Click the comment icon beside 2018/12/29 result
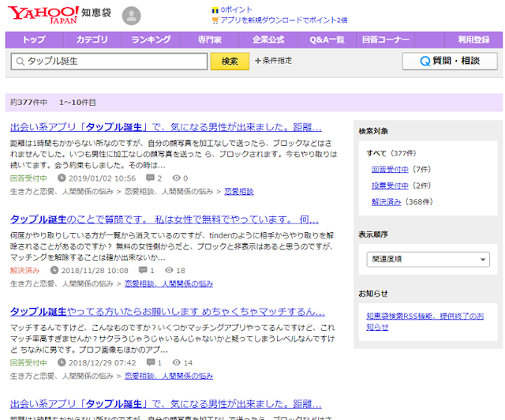This screenshot has height=420, width=505. coord(150,362)
